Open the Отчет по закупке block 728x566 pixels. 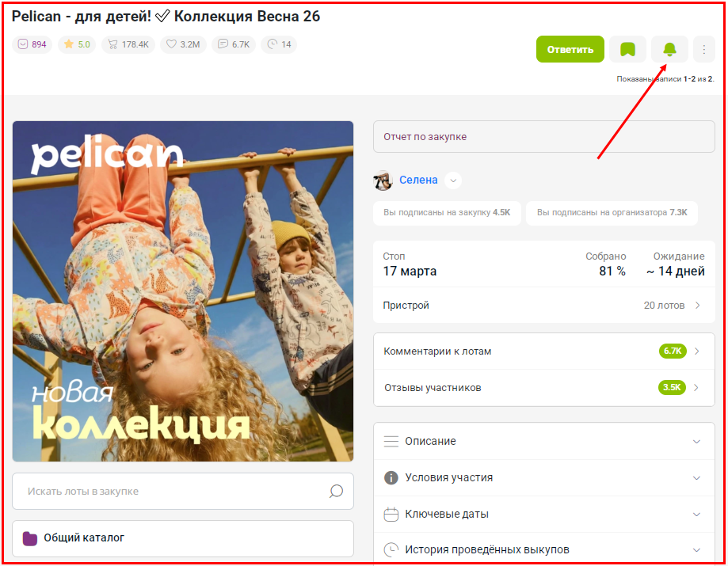coord(544,136)
